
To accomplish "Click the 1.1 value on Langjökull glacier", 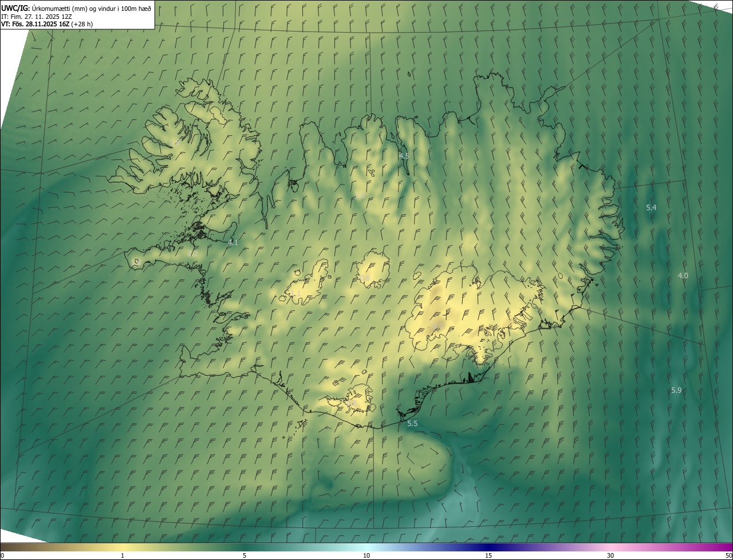I will pos(295,294).
